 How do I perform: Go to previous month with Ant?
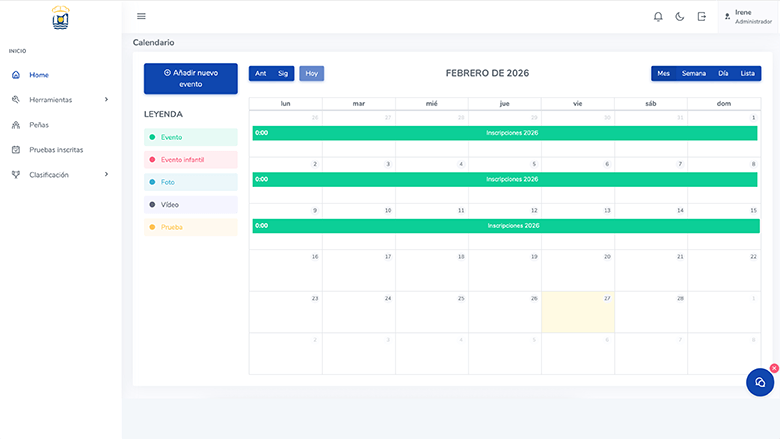click(261, 73)
